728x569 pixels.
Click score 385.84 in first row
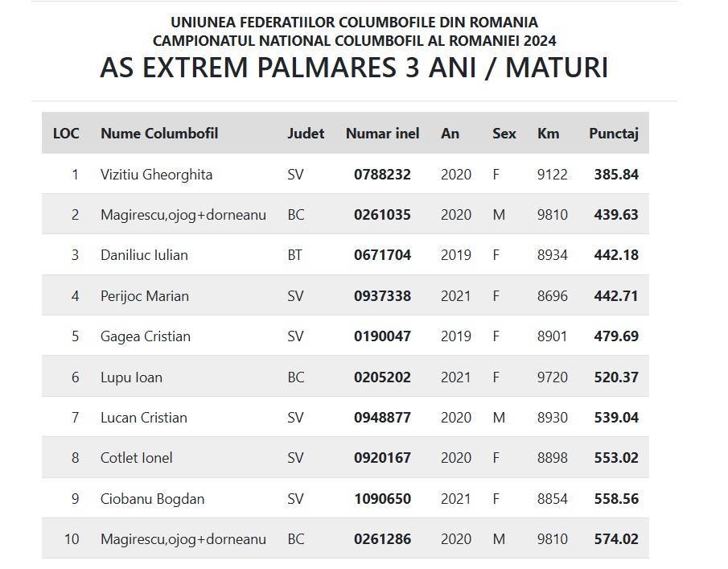pyautogui.click(x=616, y=175)
